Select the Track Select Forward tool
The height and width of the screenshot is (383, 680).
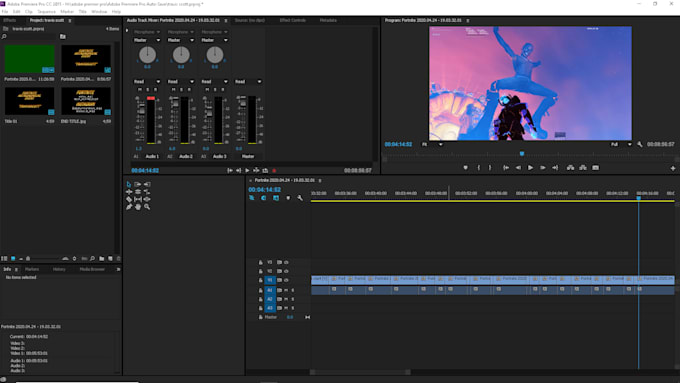(138, 184)
